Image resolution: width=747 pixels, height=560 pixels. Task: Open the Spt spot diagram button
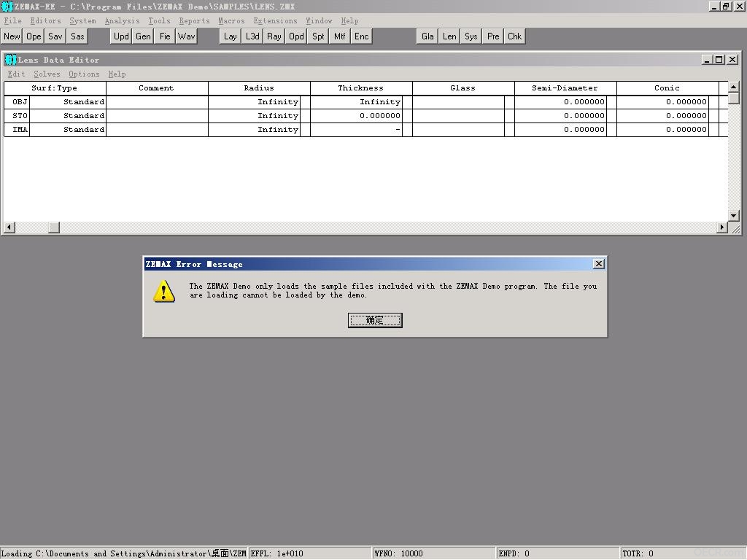[318, 36]
